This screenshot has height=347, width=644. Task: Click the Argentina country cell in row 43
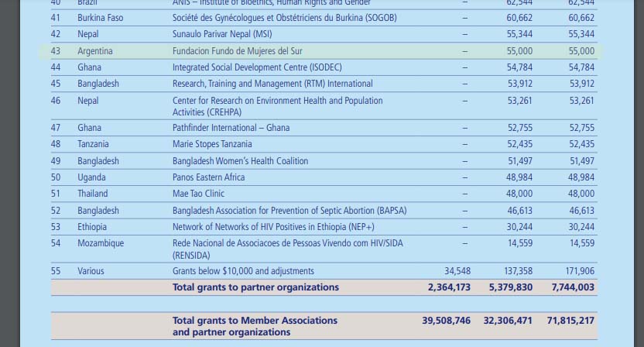click(x=94, y=51)
